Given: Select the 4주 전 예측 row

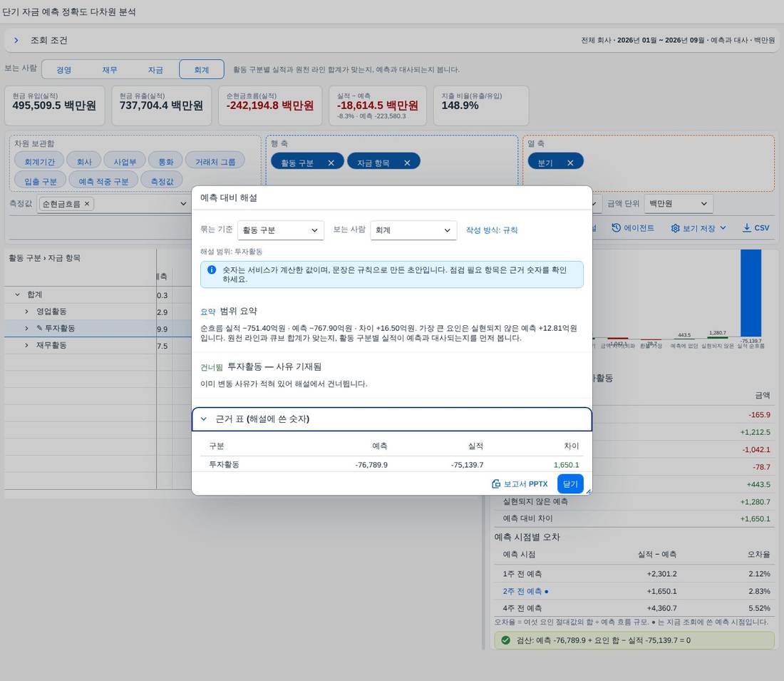Looking at the screenshot, I should 636,608.
